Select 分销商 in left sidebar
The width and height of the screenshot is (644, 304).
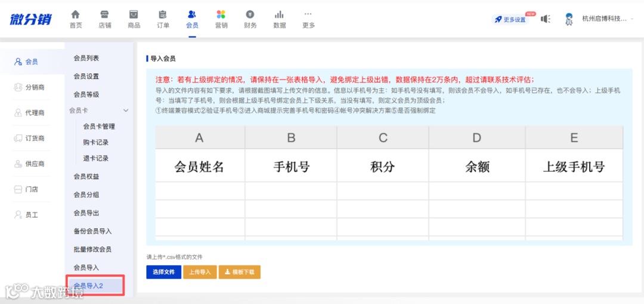32,87
